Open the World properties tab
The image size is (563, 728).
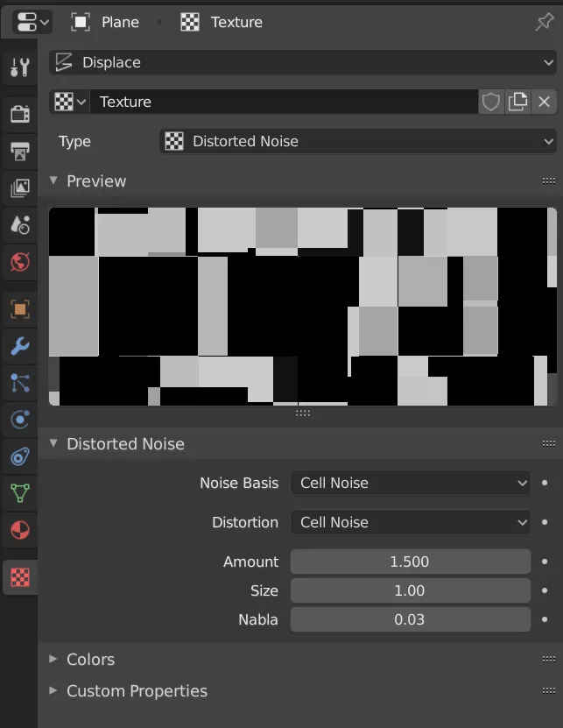pyautogui.click(x=19, y=262)
